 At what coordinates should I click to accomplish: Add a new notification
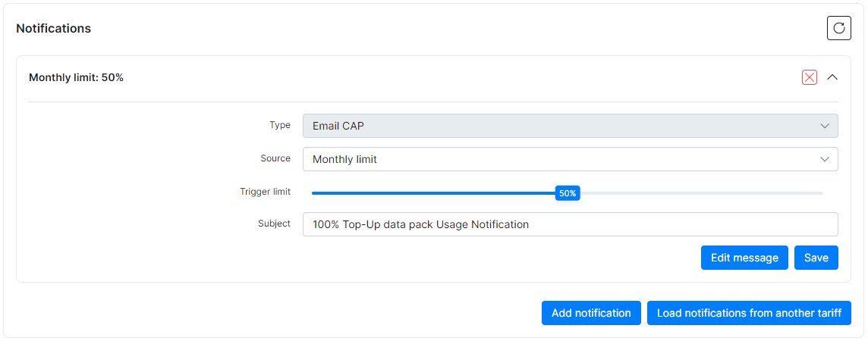point(591,313)
